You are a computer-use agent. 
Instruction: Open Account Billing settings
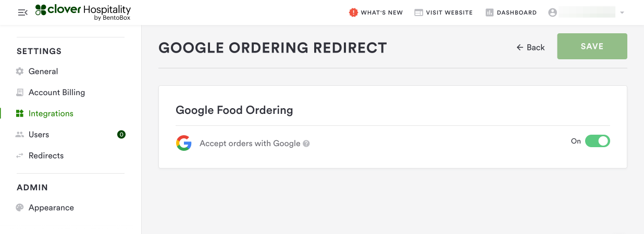56,93
